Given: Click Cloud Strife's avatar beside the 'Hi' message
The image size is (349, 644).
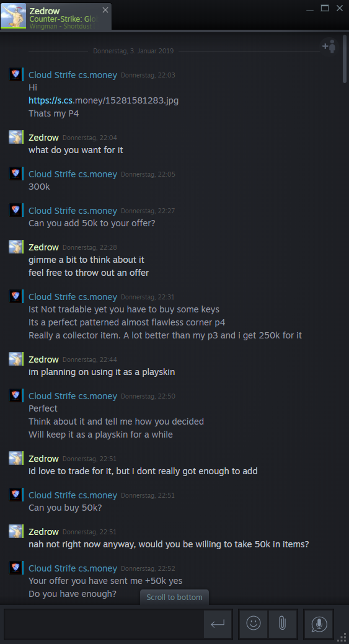Looking at the screenshot, I should tap(15, 74).
